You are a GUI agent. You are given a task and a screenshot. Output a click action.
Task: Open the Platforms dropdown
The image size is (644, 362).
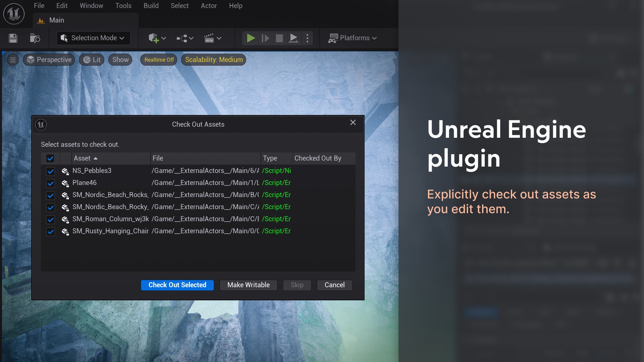[353, 38]
